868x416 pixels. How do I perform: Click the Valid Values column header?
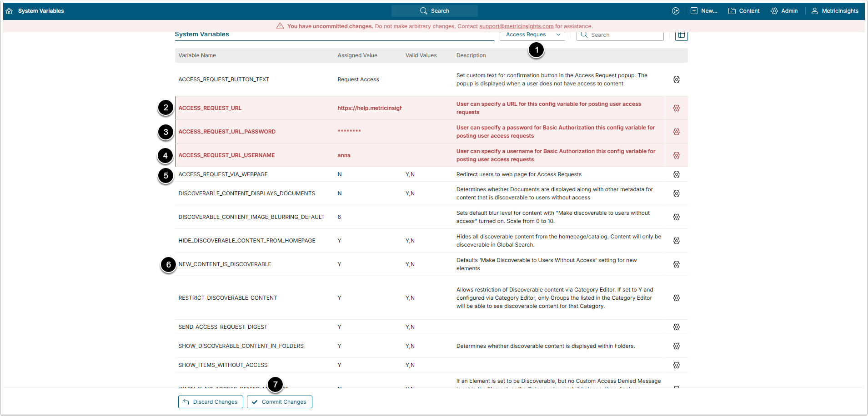tap(421, 55)
